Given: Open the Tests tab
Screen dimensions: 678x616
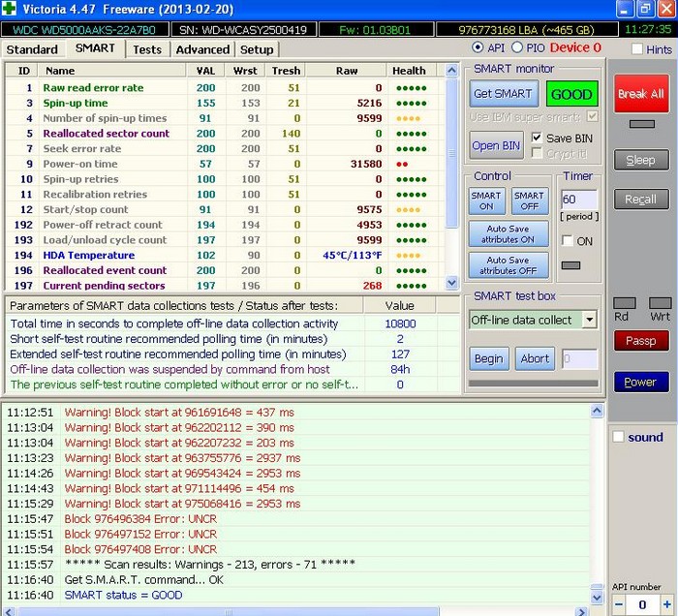Looking at the screenshot, I should pos(147,48).
